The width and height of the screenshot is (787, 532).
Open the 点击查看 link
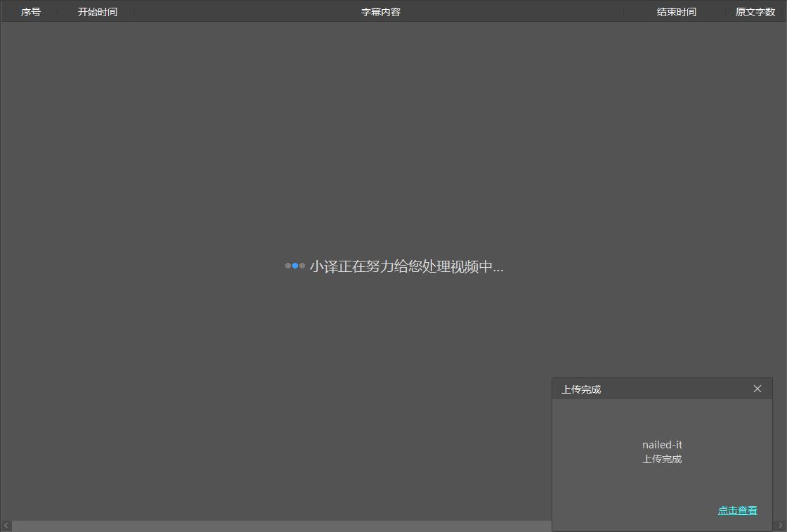737,511
